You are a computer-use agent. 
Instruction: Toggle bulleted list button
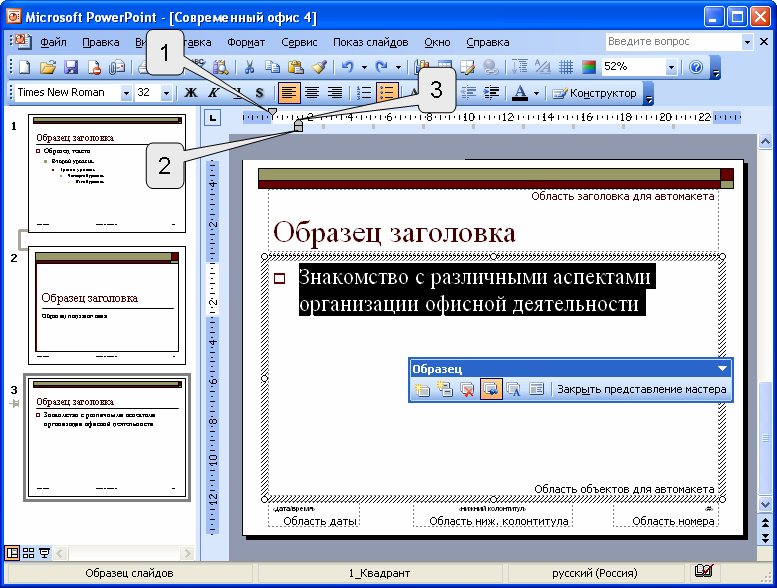click(387, 93)
